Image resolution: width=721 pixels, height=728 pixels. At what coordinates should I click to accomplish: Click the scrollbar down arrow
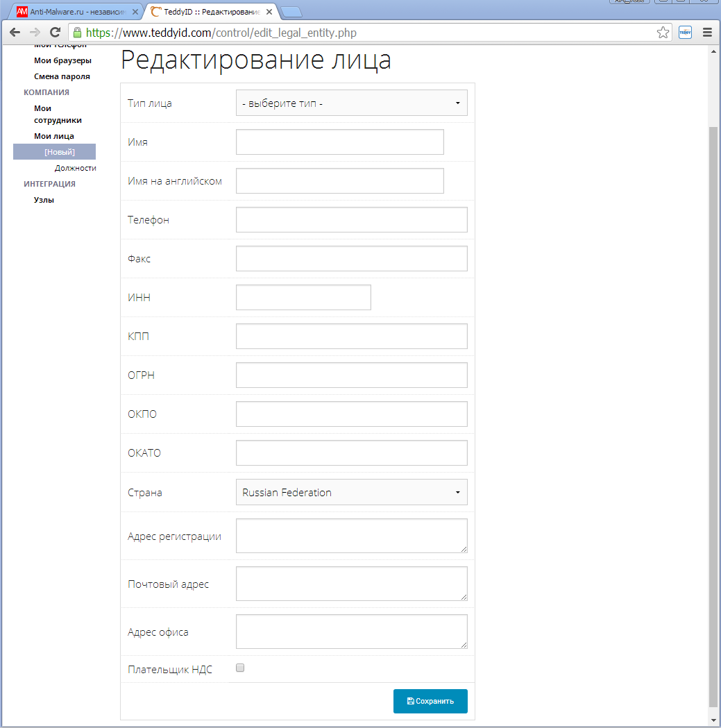click(x=713, y=720)
